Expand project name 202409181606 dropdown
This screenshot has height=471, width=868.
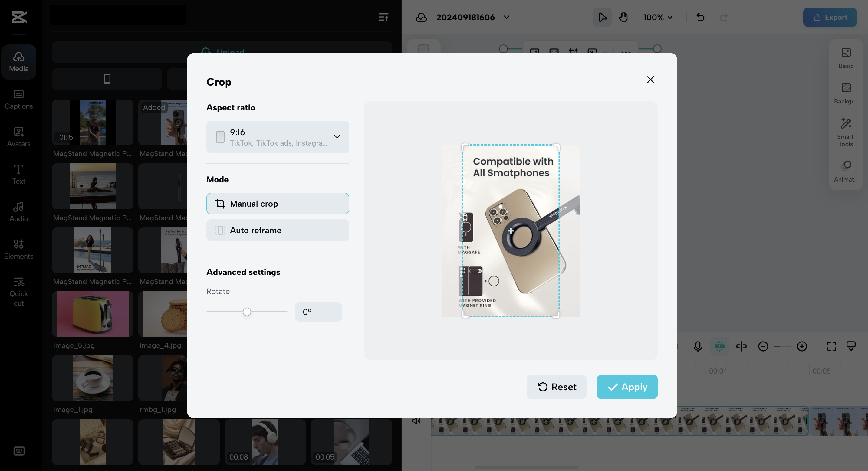(506, 17)
